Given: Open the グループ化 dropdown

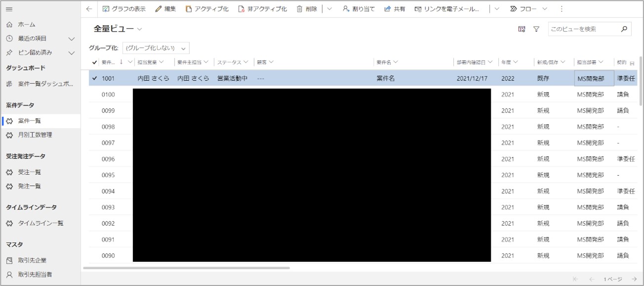Looking at the screenshot, I should (156, 48).
